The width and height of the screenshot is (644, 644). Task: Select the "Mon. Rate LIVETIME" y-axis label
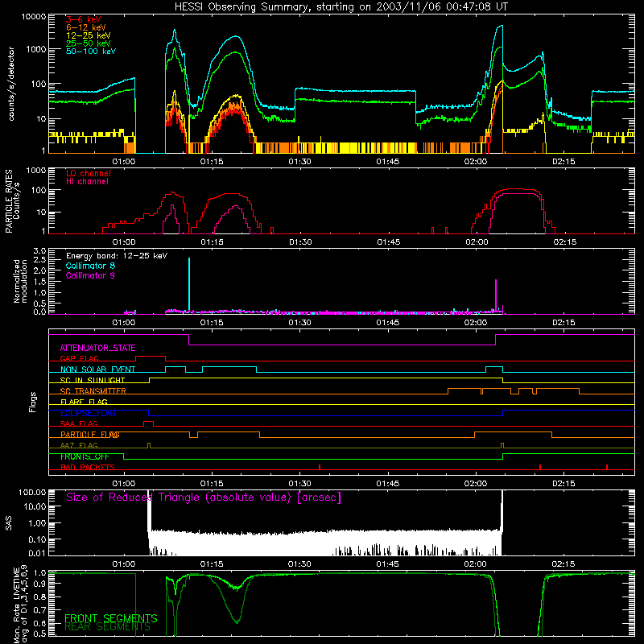(17, 605)
